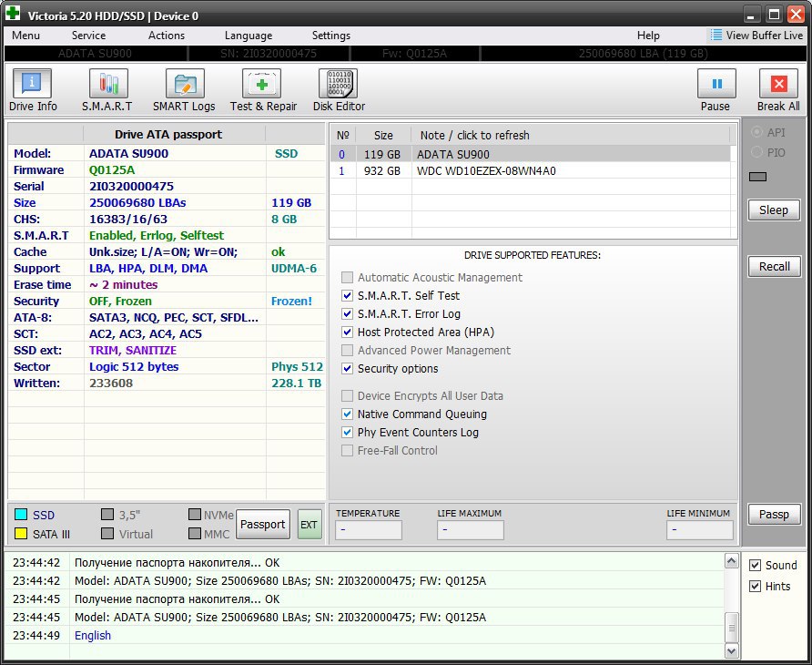The image size is (812, 665).
Task: Click the Pause toolbar icon
Action: tap(716, 84)
